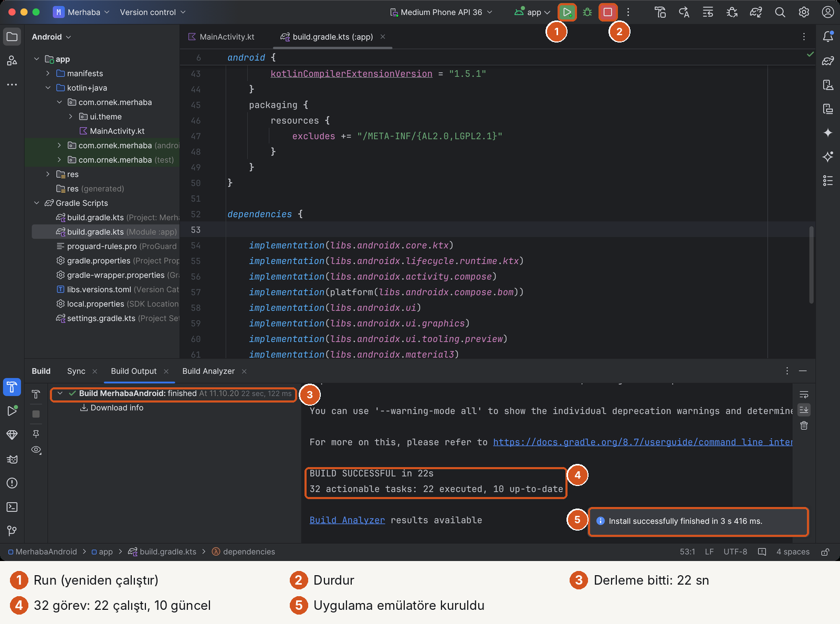
Task: Open the Android project view dropdown
Action: (x=51, y=37)
